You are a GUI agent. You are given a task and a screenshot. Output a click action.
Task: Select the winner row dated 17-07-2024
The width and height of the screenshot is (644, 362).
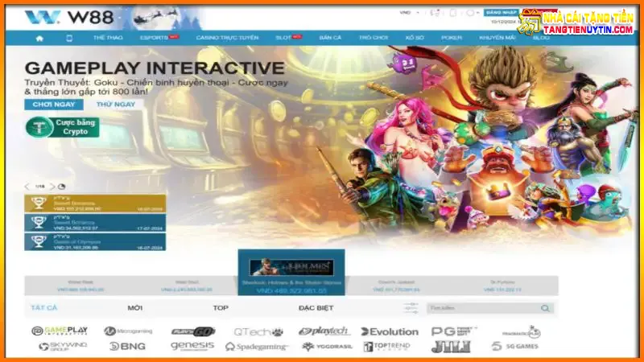pos(95,223)
